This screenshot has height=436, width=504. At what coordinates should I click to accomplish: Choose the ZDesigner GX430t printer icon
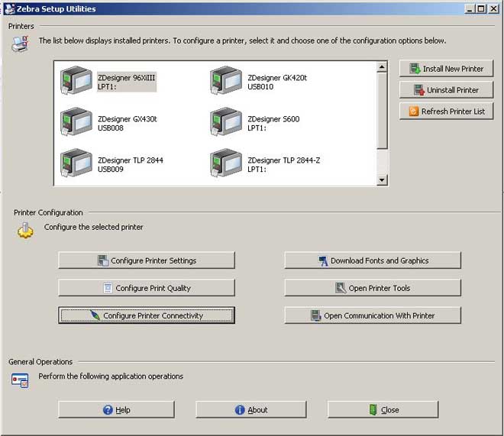point(76,121)
